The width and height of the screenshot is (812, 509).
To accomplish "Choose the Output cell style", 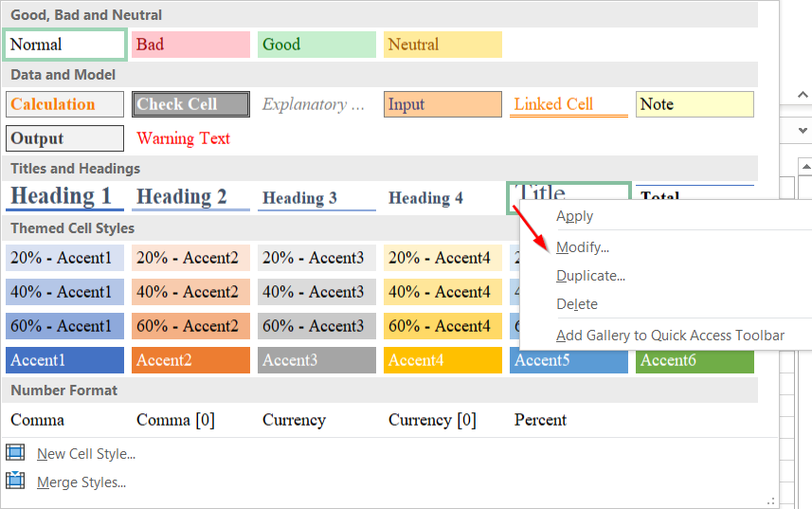I will 64,138.
